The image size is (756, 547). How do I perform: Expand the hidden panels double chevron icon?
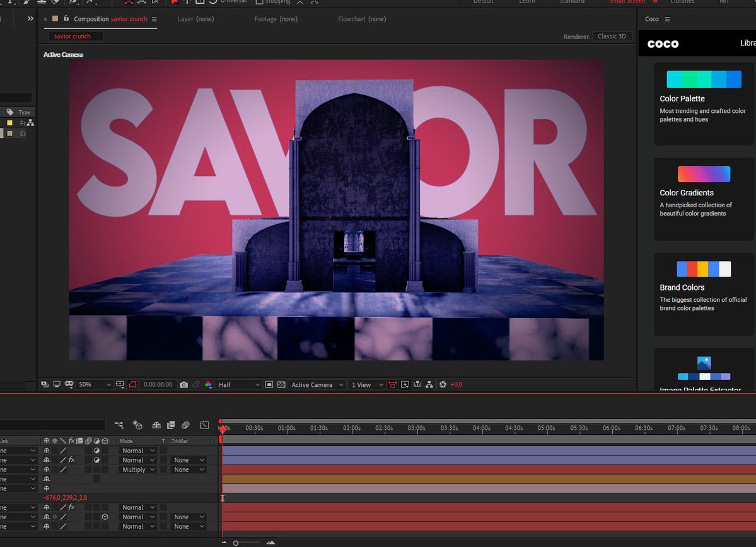tap(30, 18)
